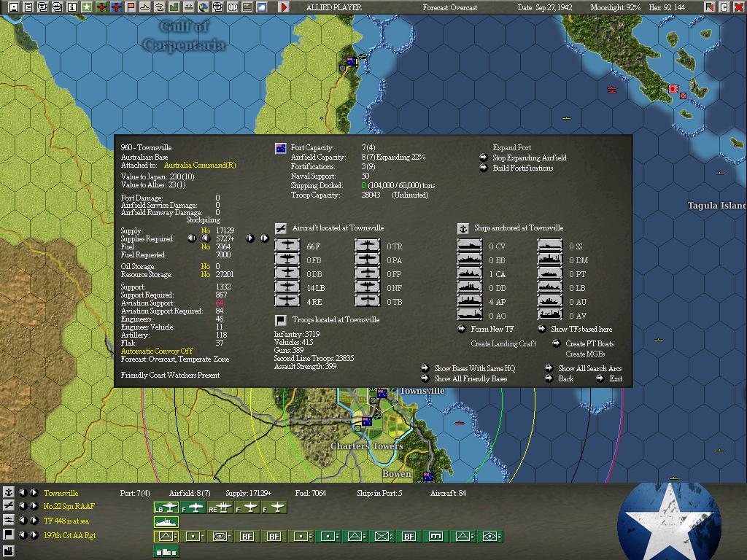This screenshot has width=747, height=560.
Task: Go to next base after Townsville
Action: (34, 492)
